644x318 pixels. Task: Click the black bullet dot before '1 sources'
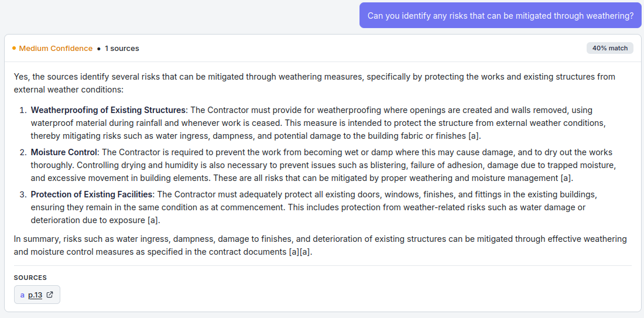click(99, 49)
